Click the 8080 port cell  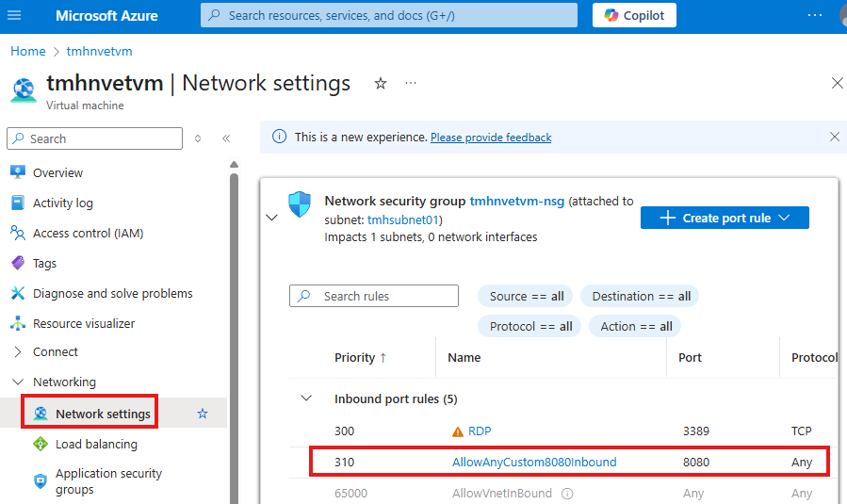click(x=695, y=463)
